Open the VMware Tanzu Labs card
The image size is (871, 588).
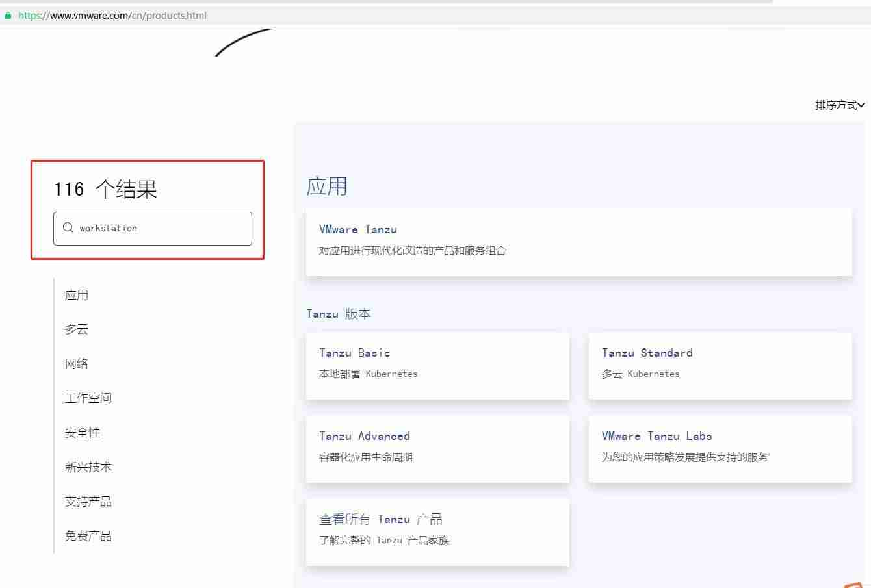720,449
